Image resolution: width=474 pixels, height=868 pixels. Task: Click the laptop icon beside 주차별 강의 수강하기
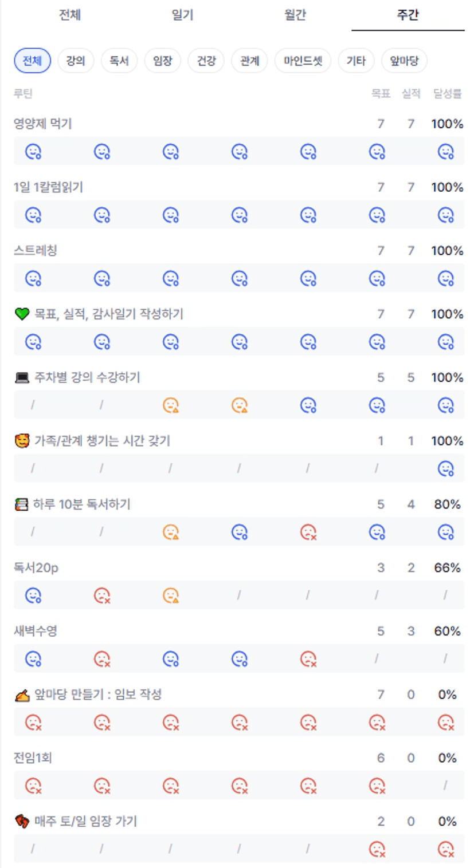tap(22, 378)
